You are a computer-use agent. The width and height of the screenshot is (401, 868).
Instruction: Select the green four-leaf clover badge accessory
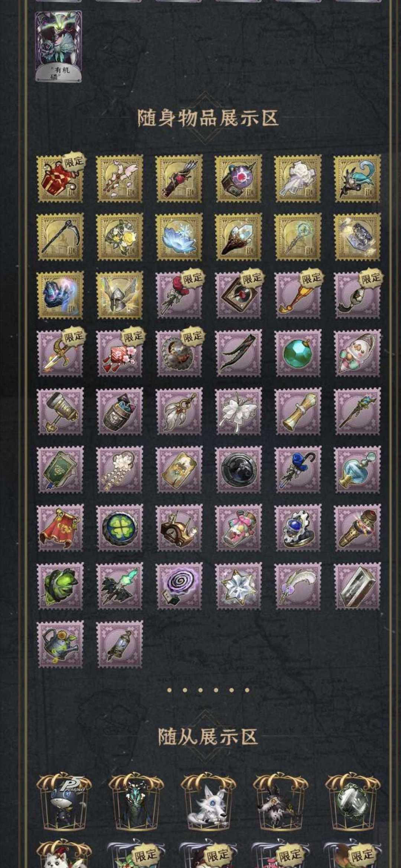tap(120, 527)
